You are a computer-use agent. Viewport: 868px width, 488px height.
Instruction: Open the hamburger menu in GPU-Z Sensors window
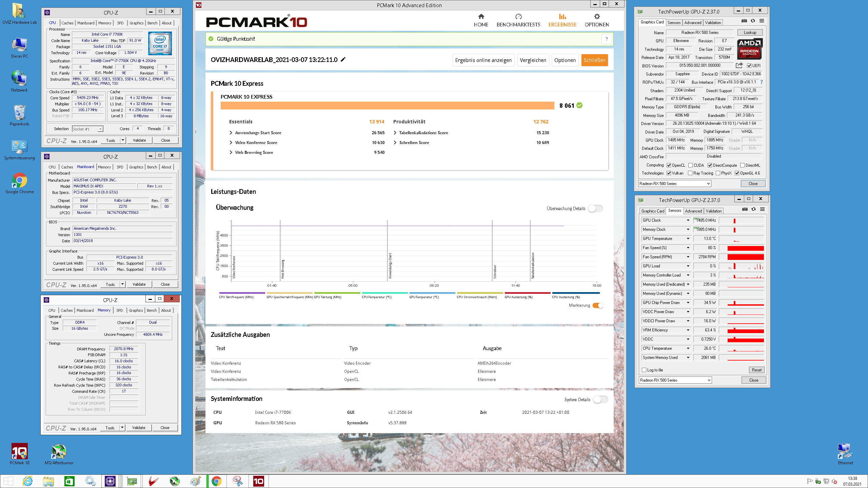tap(762, 209)
